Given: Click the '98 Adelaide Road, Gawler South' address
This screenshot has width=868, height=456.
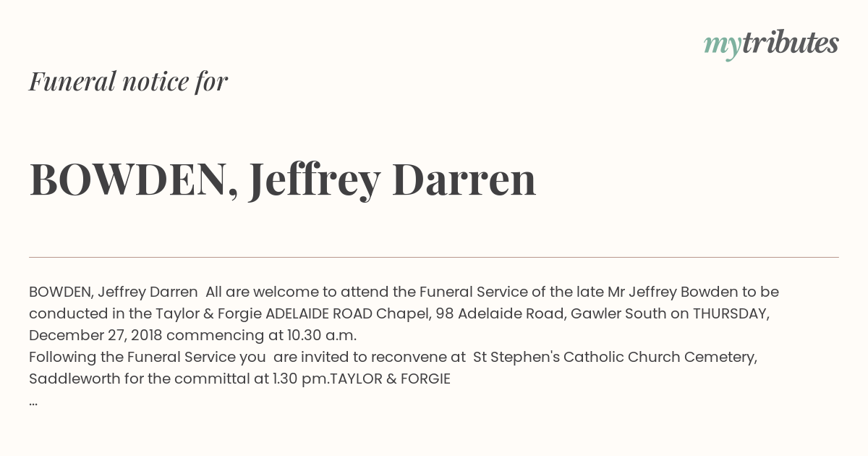Looking at the screenshot, I should coord(557,313).
